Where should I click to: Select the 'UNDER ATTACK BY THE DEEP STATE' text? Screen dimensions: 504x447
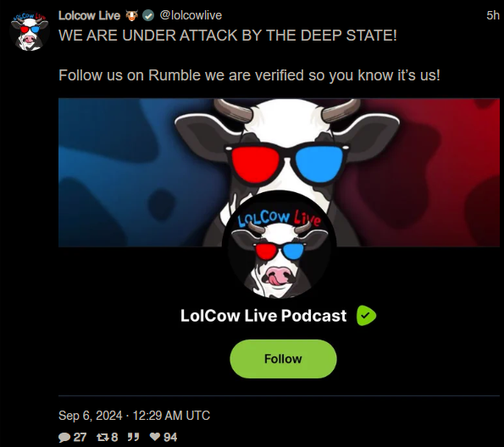point(259,36)
